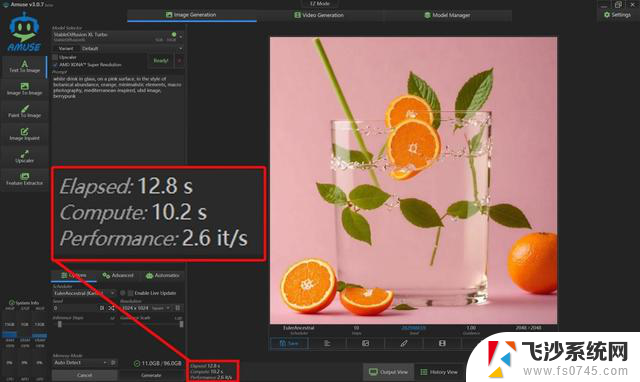Open the Paint To Image tool

coord(24,111)
